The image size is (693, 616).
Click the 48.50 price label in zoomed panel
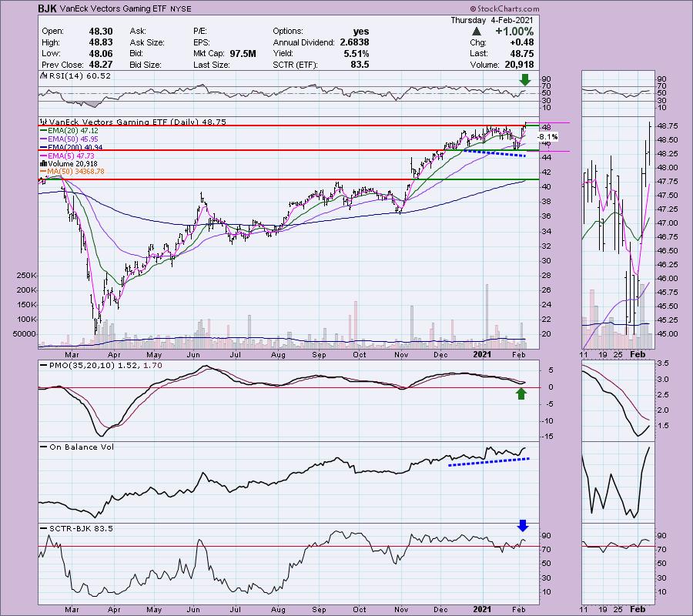668,140
